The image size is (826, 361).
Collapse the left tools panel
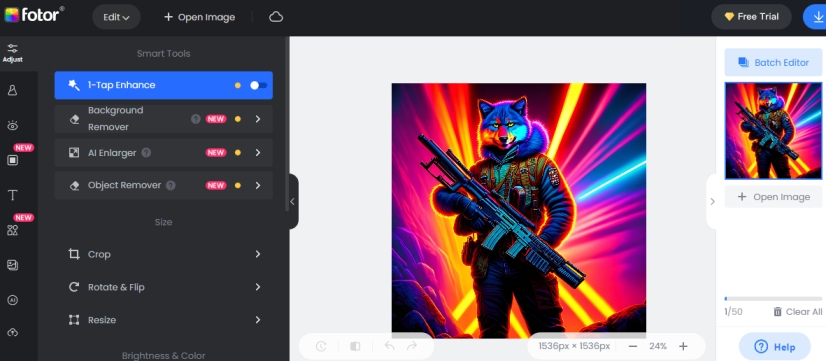293,201
